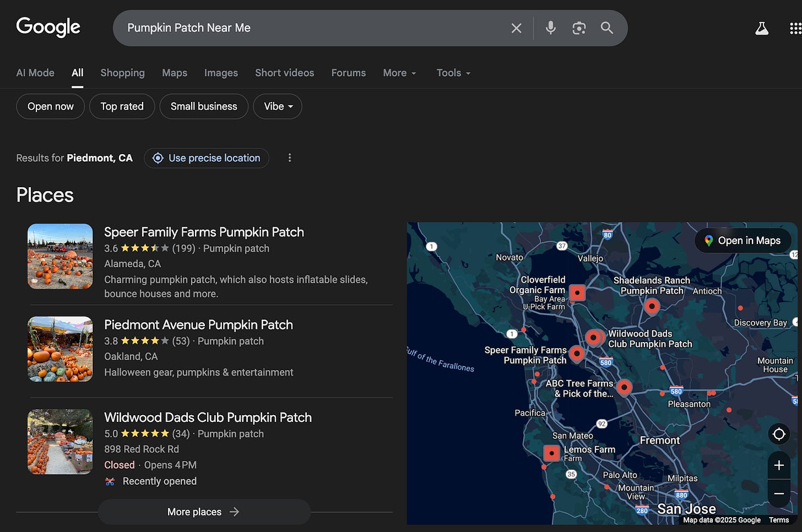Select the ABC Tree Farms map pin
The image size is (802, 532).
[x=624, y=388]
